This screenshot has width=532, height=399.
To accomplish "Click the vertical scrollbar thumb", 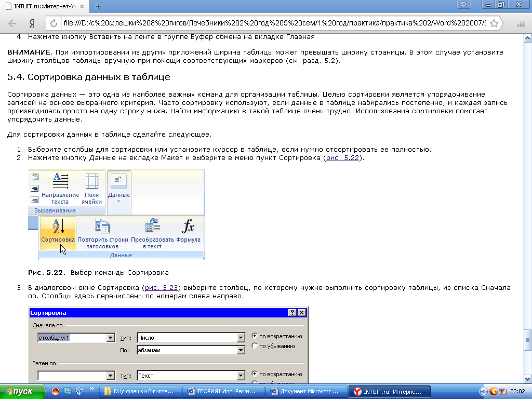I will coord(528,340).
